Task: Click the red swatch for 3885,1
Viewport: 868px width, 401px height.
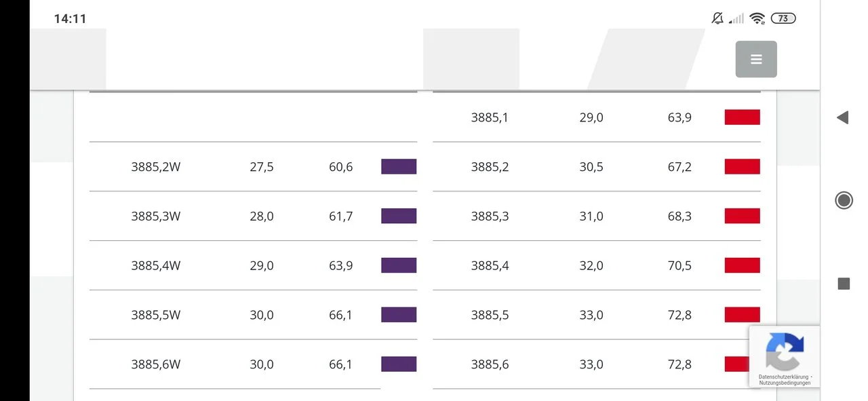Action: (x=742, y=117)
